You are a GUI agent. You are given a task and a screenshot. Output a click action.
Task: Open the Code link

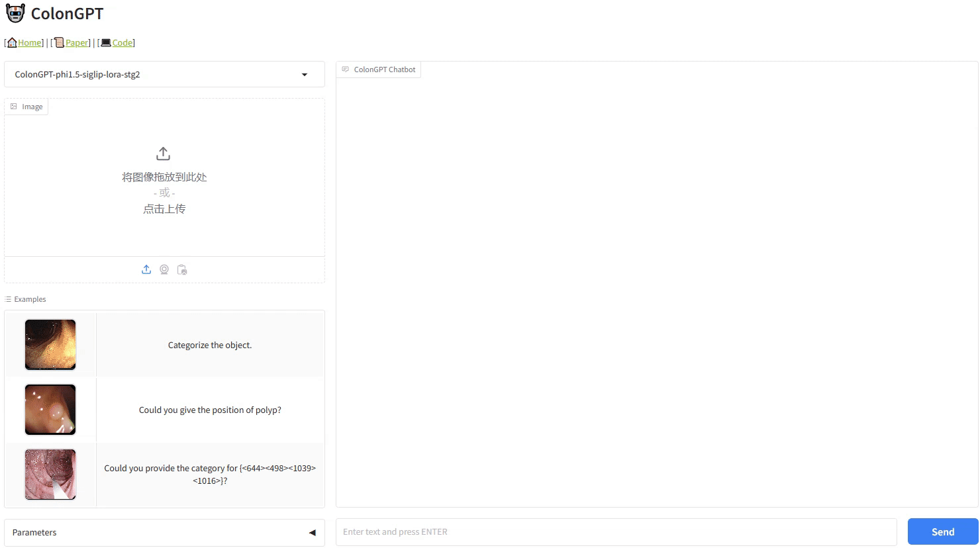pos(122,42)
